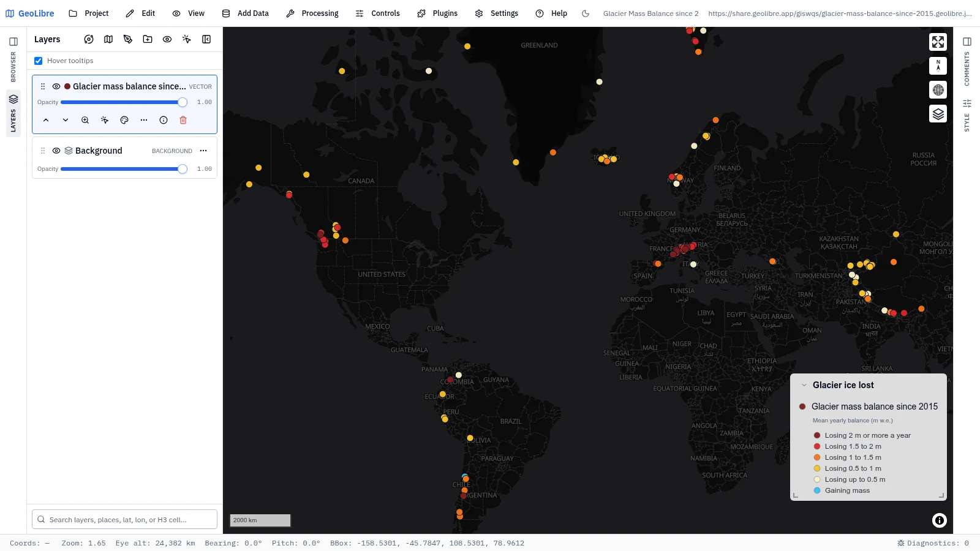Grab the Background layer drag handle
The width and height of the screenshot is (980, 551).
(43, 151)
